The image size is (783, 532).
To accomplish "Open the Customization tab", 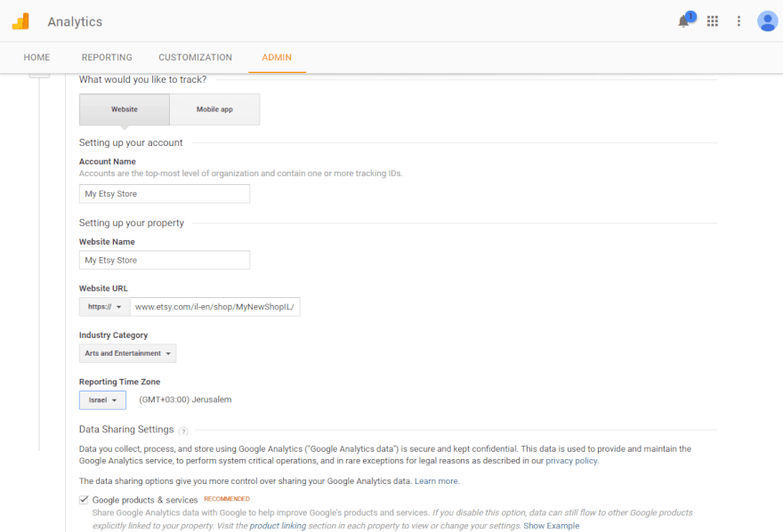I will point(195,58).
